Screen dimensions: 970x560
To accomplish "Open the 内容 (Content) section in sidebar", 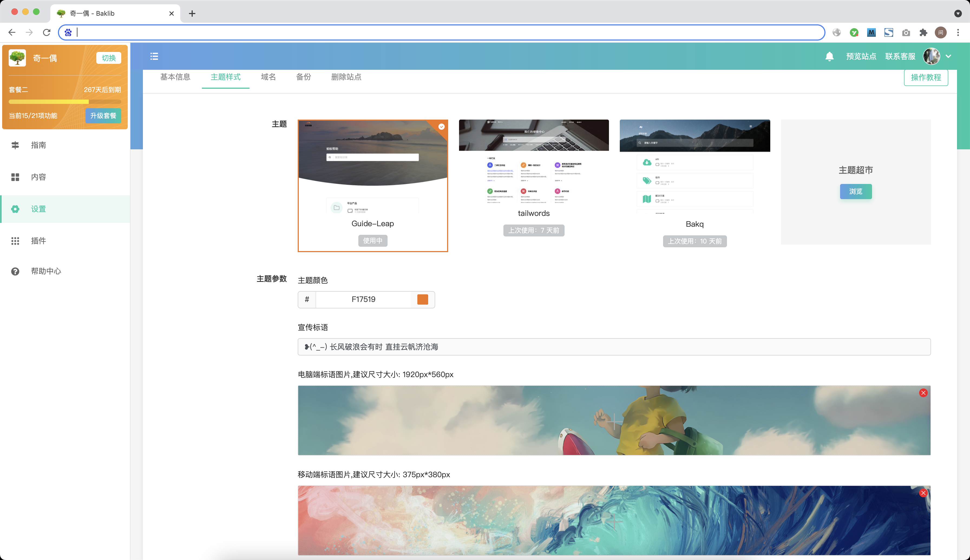I will 38,177.
